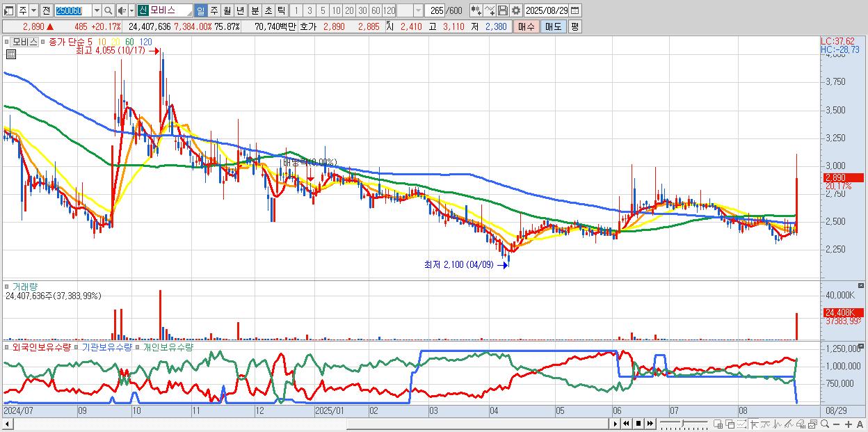868x432 pixels.
Task: Select the 10 interval button
Action: [336, 10]
